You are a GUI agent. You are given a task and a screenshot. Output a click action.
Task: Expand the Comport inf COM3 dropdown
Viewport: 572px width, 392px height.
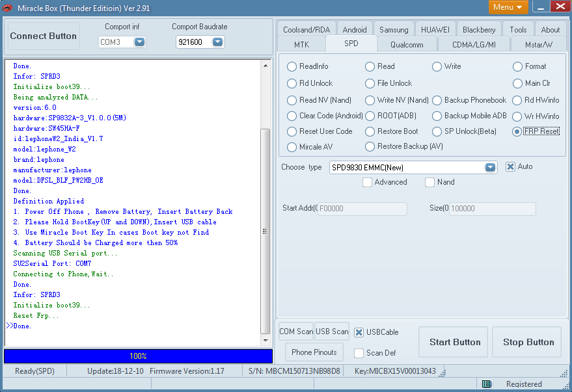click(x=139, y=42)
